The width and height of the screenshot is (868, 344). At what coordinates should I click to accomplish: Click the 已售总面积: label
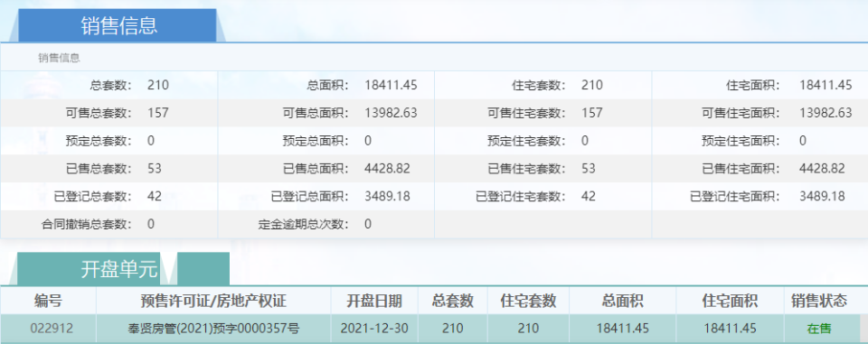316,169
